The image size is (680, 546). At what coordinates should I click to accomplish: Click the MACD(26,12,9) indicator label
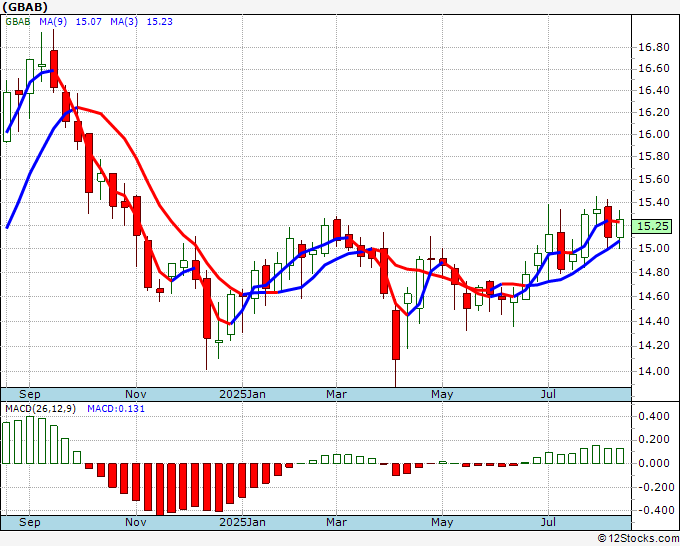click(x=40, y=409)
